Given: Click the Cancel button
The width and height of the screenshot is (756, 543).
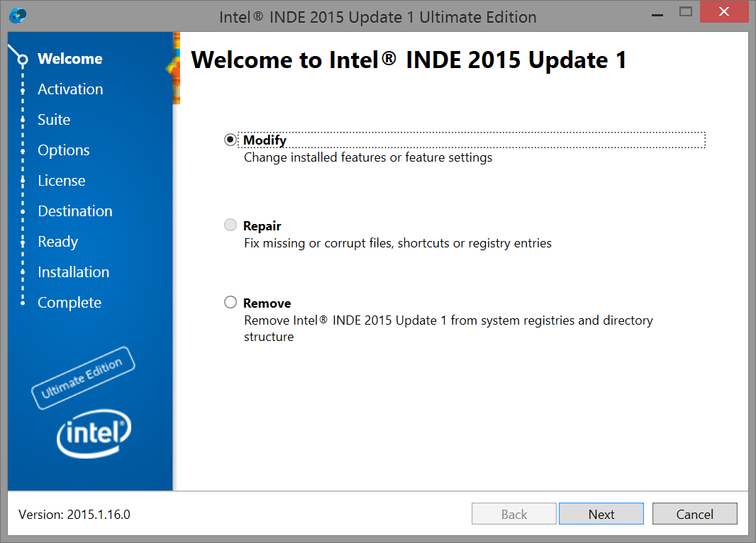Looking at the screenshot, I should (694, 514).
